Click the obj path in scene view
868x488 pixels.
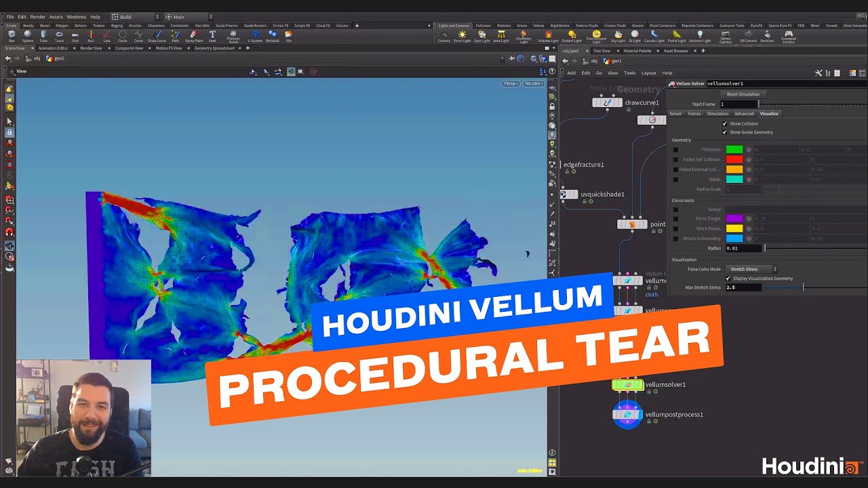37,58
